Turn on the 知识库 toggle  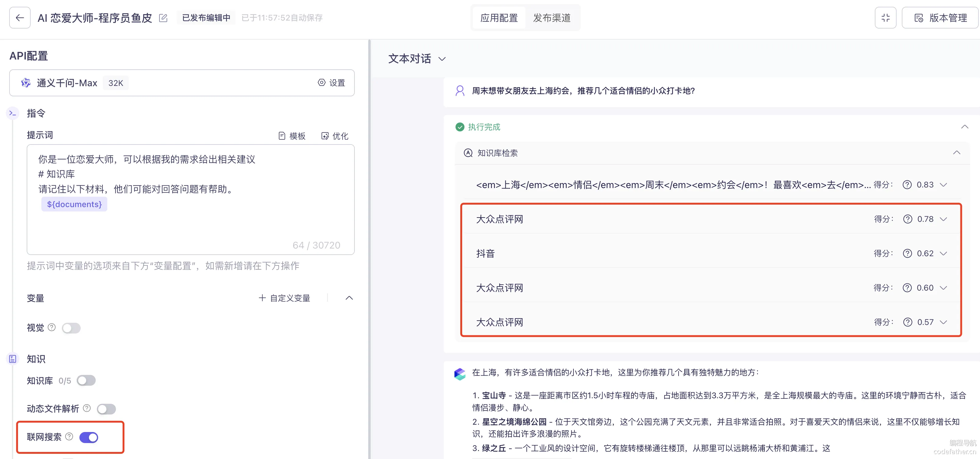pos(86,380)
